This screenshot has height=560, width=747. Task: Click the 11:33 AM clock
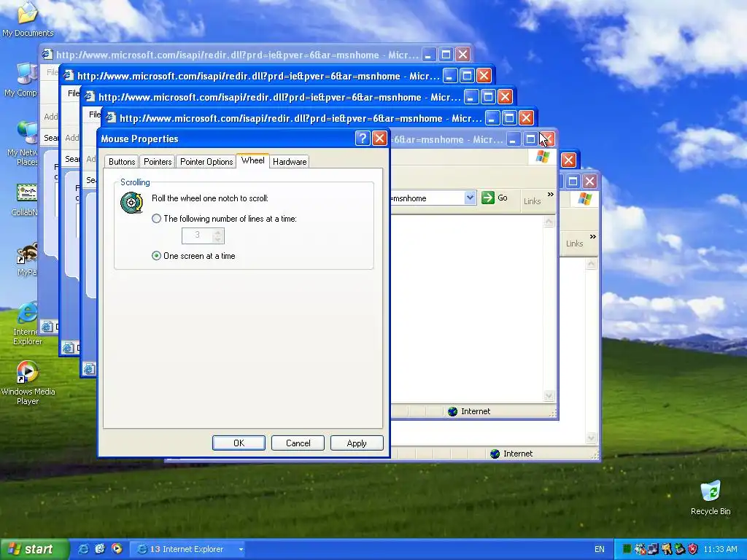coord(720,549)
